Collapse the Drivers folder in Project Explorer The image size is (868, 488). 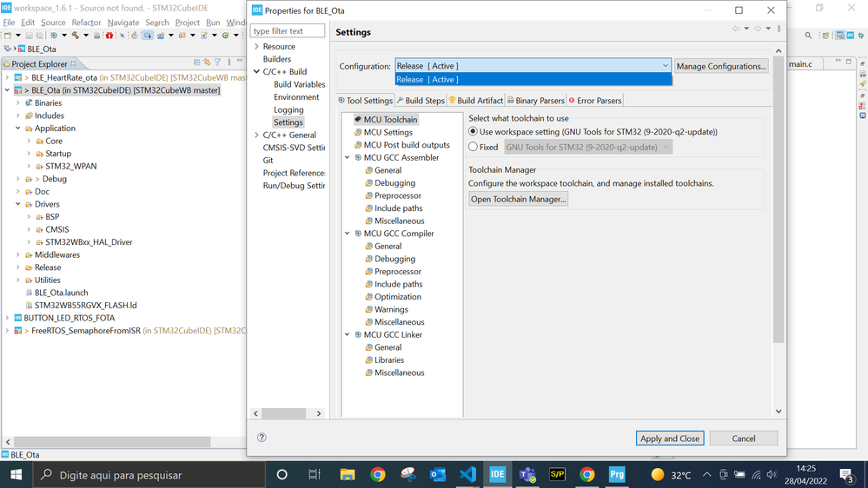coord(17,204)
